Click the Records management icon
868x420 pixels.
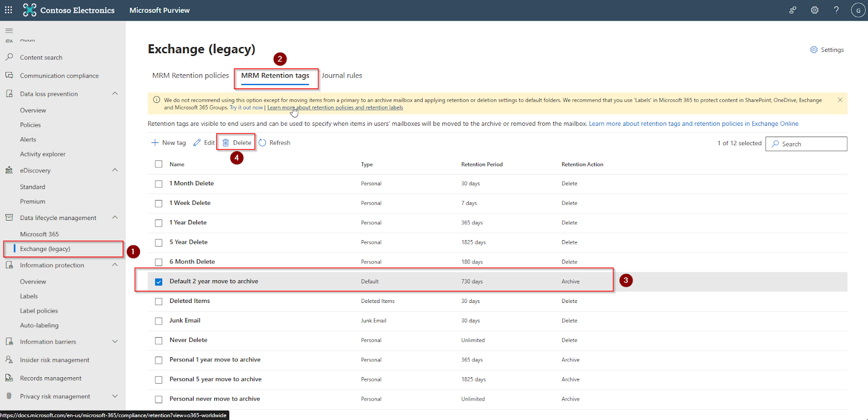click(x=9, y=378)
